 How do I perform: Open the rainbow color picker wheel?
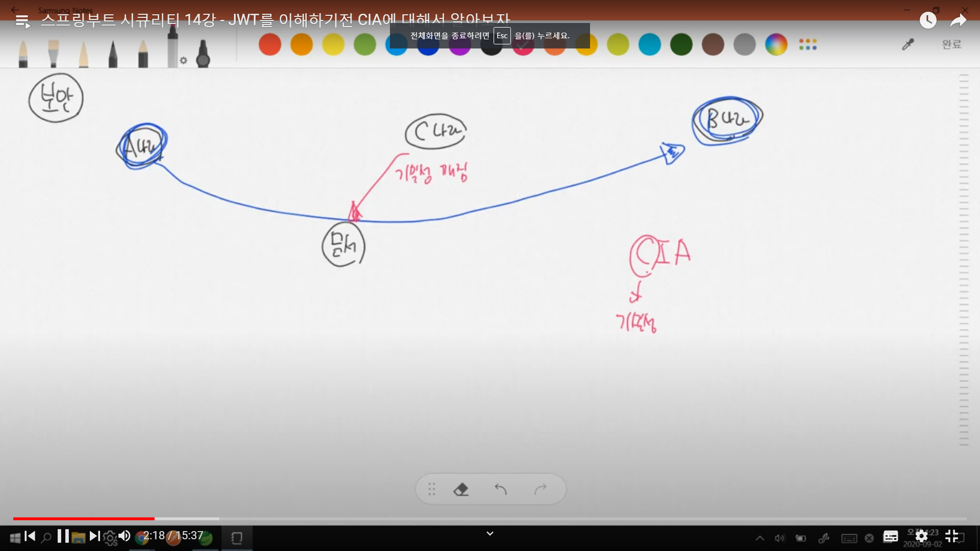pyautogui.click(x=776, y=45)
